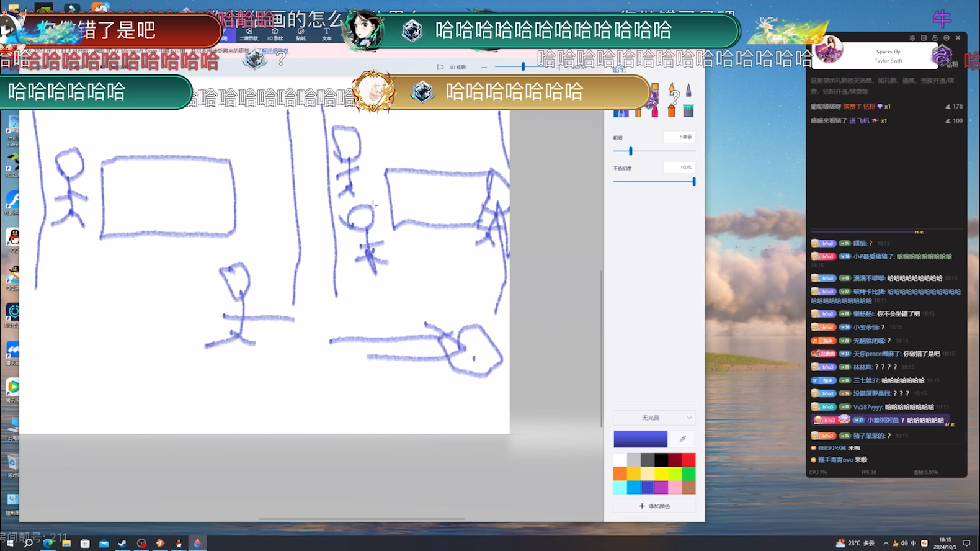Select the orange spray can brush

click(x=671, y=111)
